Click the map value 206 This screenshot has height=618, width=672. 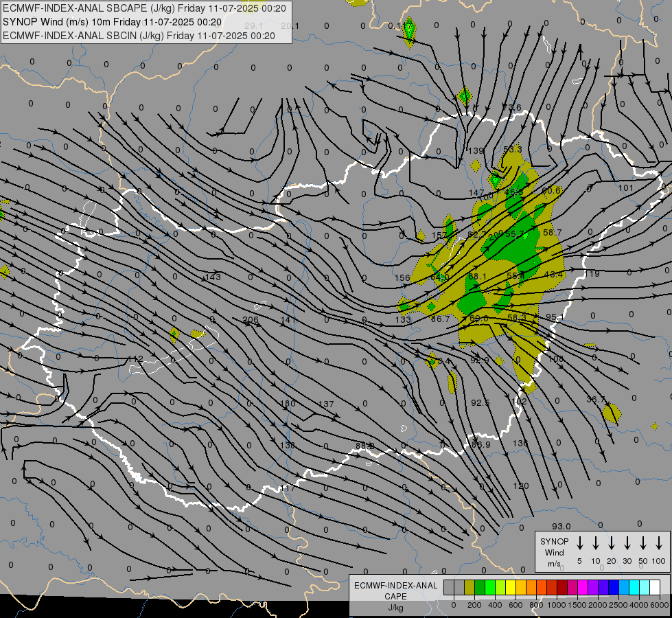coord(251,319)
